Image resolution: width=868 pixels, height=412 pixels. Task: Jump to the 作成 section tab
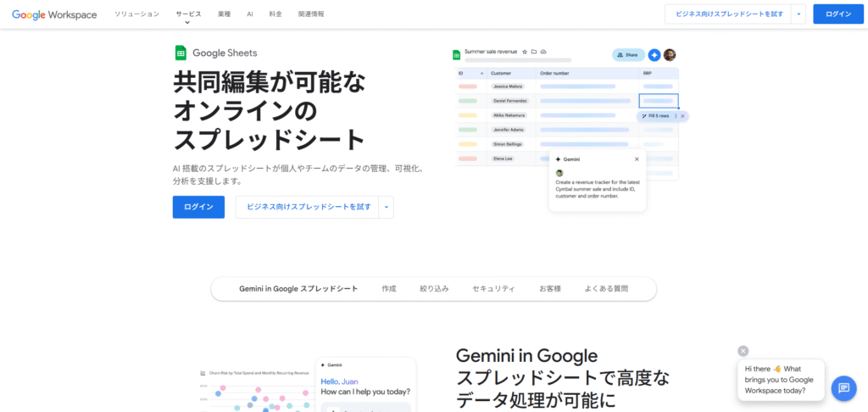pos(388,288)
